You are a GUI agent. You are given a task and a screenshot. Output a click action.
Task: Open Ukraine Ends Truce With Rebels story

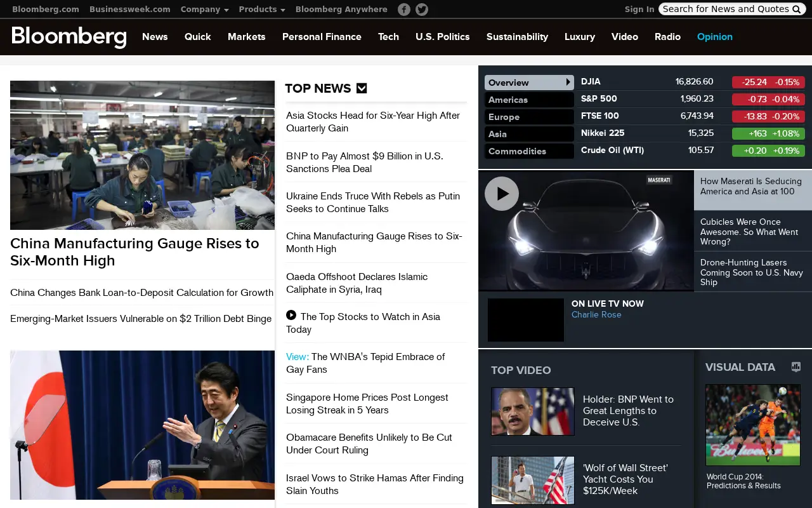click(373, 203)
